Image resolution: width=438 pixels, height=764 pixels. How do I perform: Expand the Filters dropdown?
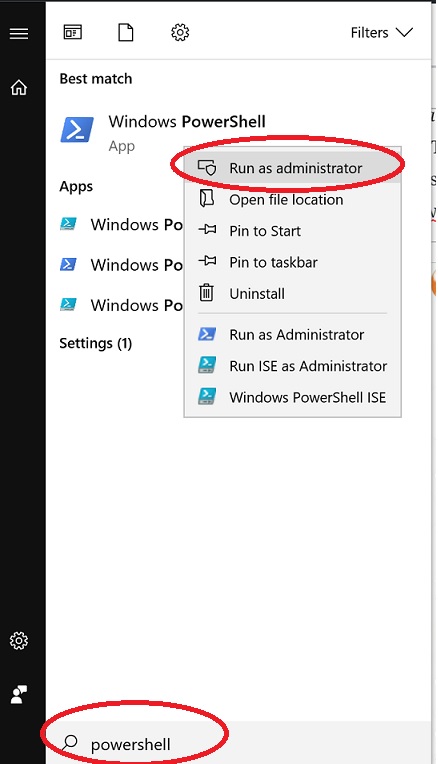coord(381,33)
